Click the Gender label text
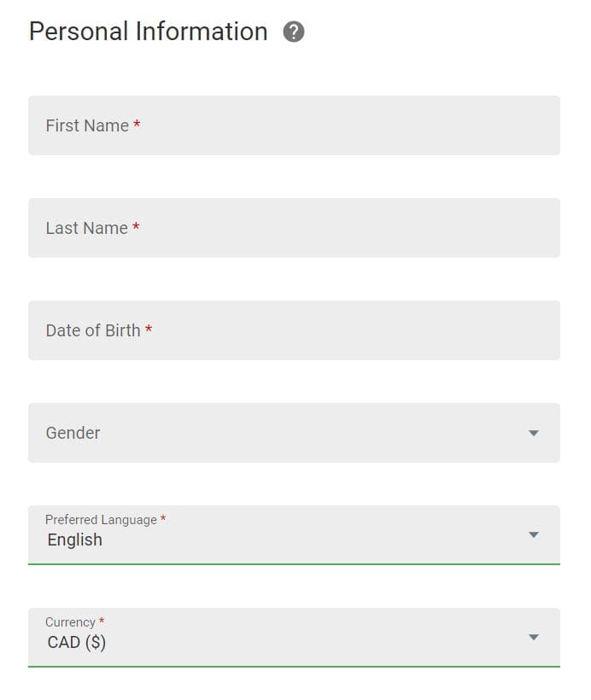 tap(73, 433)
